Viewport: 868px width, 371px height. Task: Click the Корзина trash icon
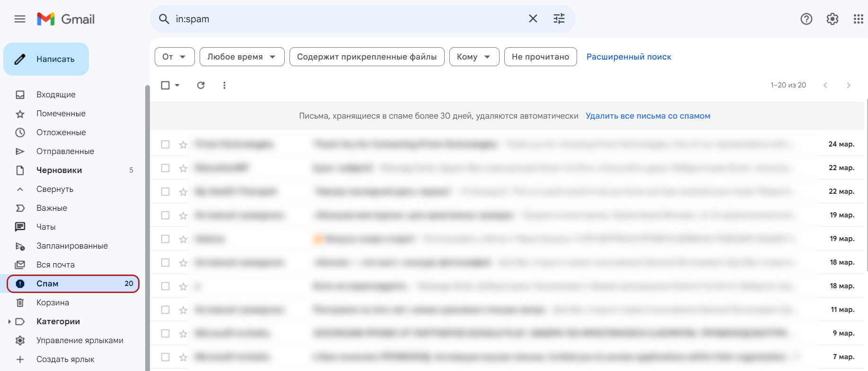20,302
